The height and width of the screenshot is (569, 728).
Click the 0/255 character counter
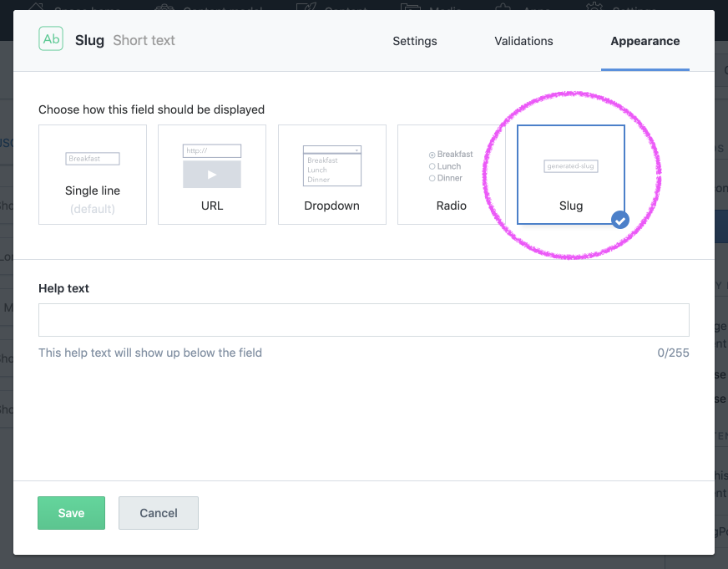(x=673, y=353)
